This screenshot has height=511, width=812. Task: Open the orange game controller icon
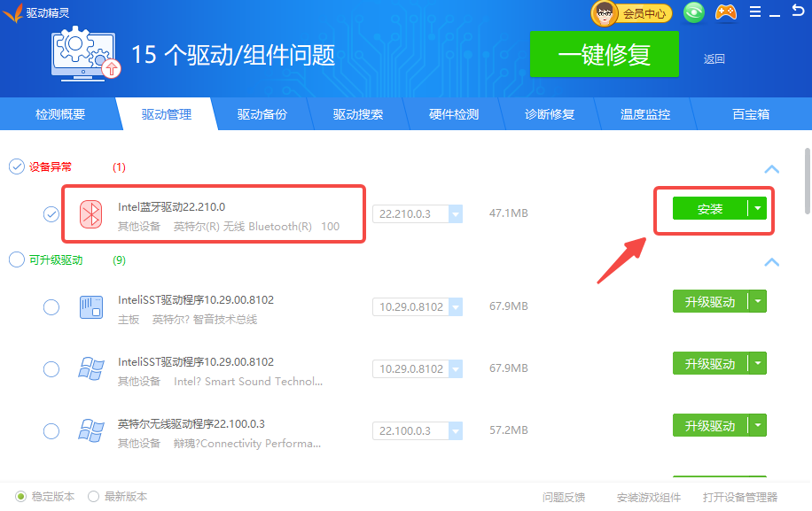pyautogui.click(x=725, y=12)
